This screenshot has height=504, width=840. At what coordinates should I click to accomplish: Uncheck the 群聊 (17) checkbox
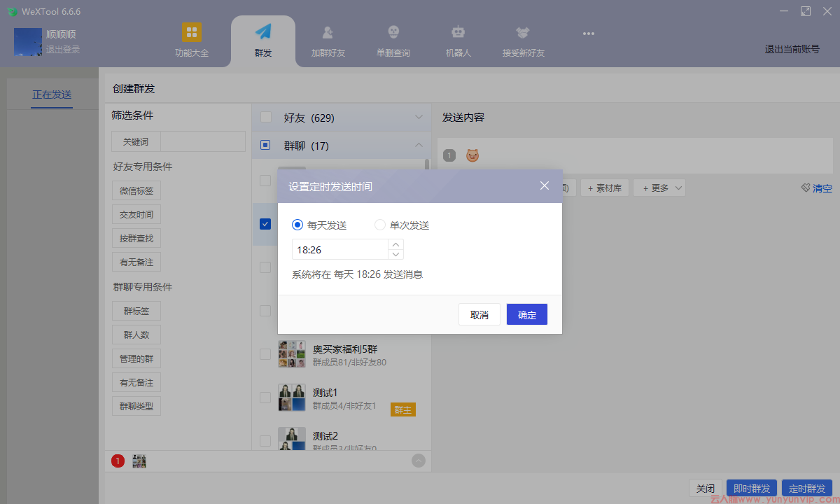[265, 145]
